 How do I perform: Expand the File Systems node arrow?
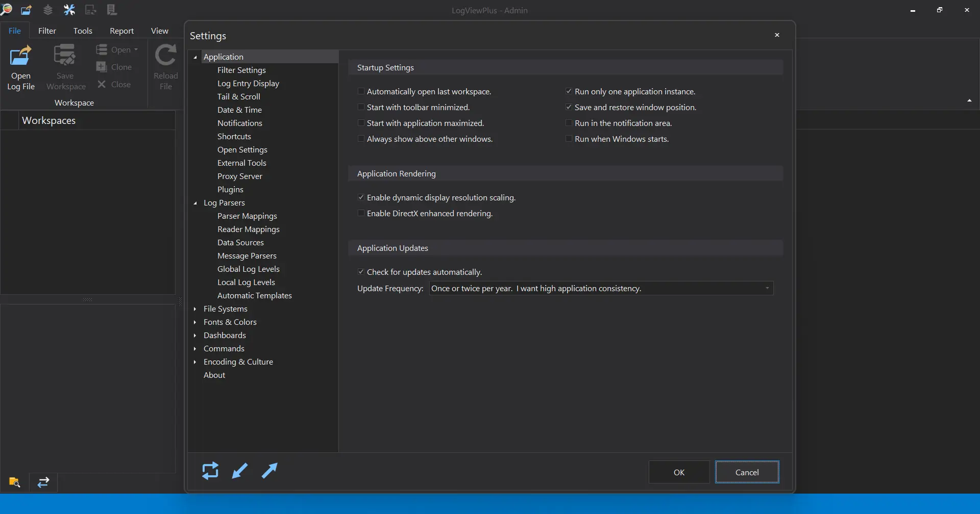195,309
